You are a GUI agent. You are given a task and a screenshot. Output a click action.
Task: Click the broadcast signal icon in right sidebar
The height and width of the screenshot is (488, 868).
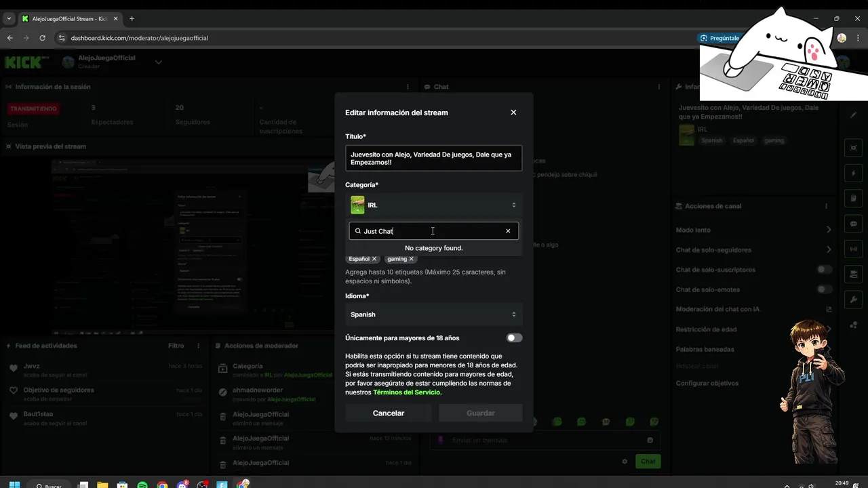pyautogui.click(x=854, y=249)
